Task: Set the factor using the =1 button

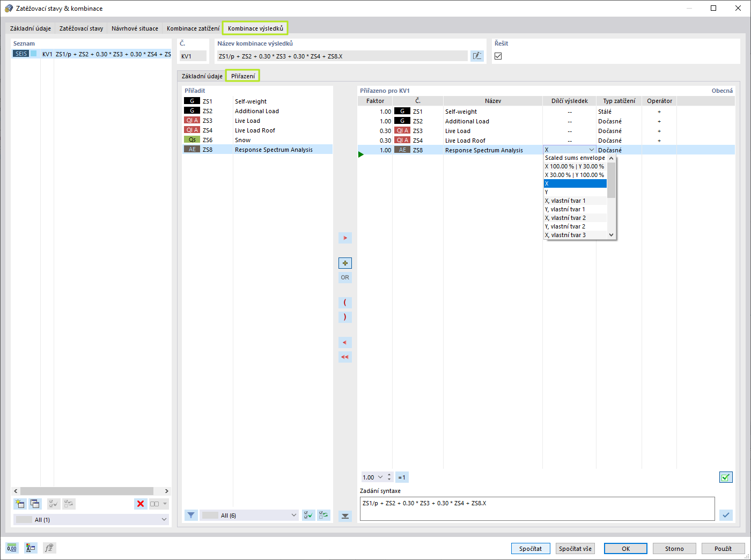Action: (x=402, y=477)
